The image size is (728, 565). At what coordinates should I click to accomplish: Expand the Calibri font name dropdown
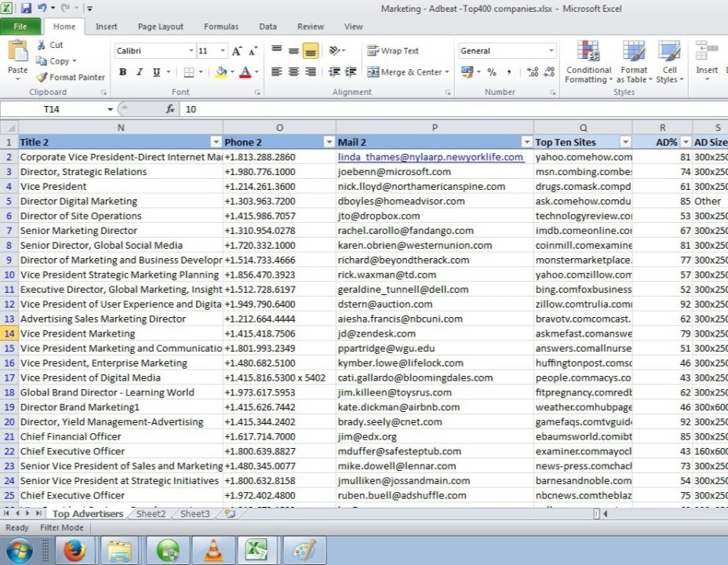pos(191,51)
